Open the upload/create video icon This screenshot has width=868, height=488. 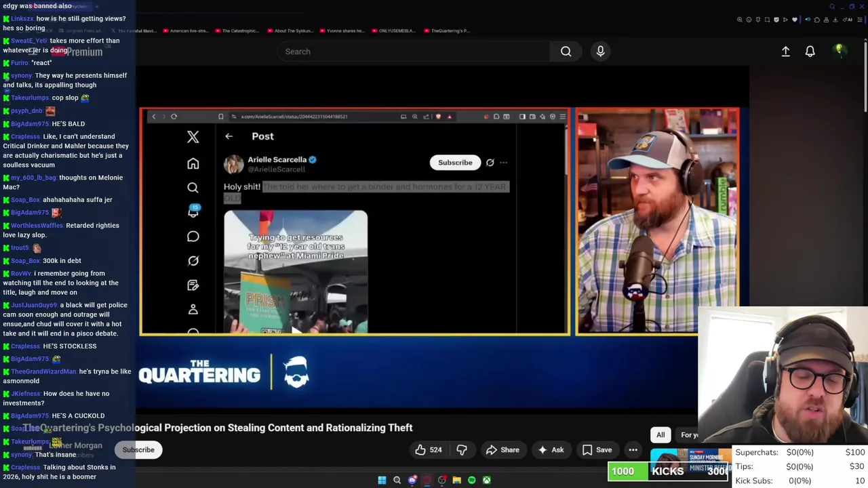pyautogui.click(x=785, y=52)
